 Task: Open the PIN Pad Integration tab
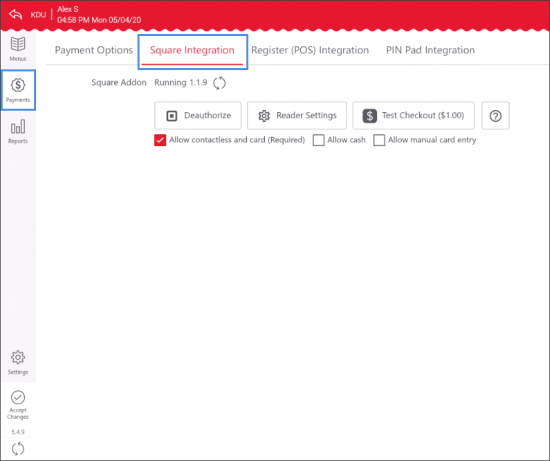[430, 50]
